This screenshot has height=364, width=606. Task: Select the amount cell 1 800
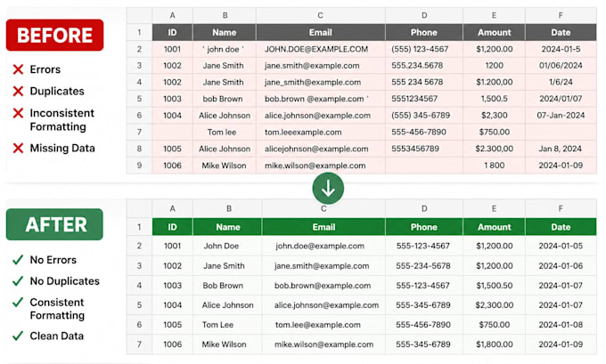495,166
